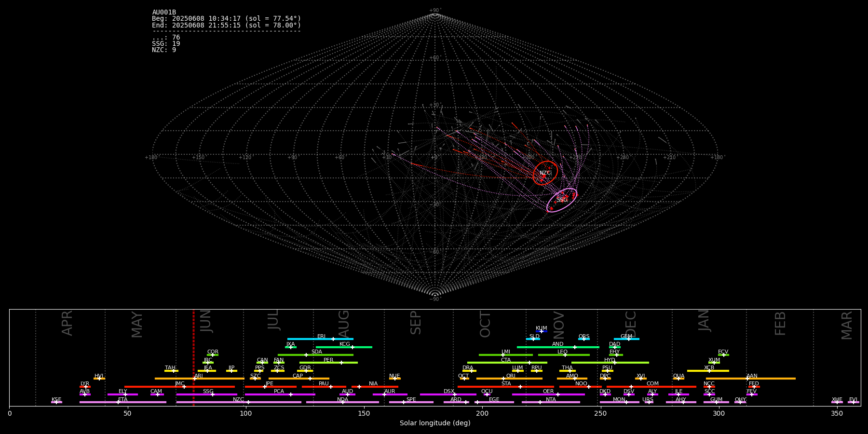The height and width of the screenshot is (434, 868).
Task: Click the 'Solar longitude (deg)' axis title
Action: (x=435, y=423)
